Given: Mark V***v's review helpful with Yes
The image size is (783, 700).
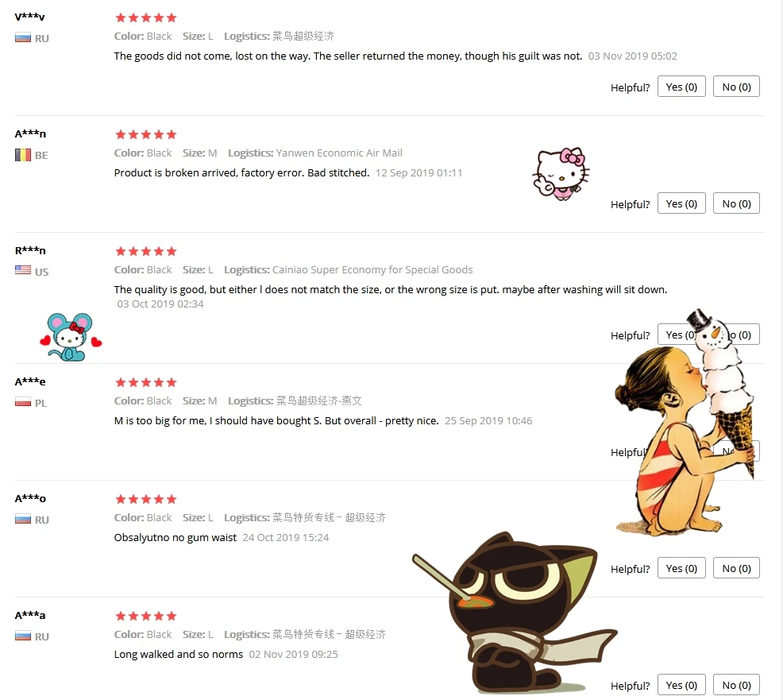Looking at the screenshot, I should click(681, 87).
